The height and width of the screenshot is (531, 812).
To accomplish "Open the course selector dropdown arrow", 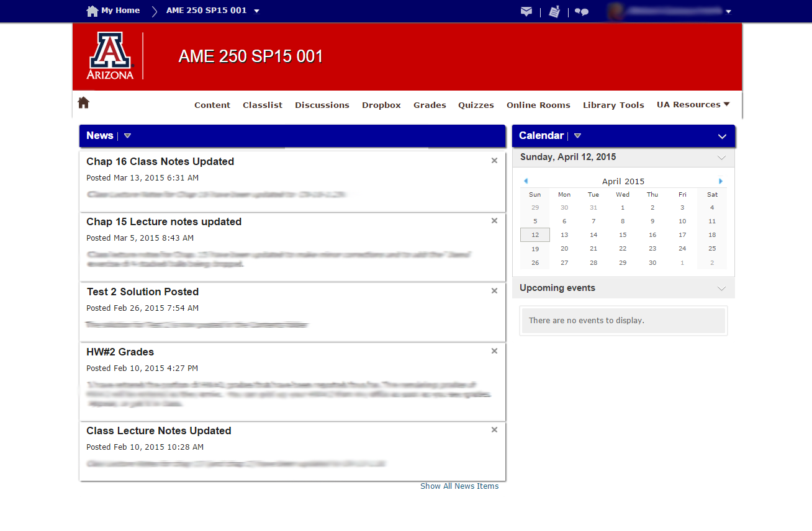I will (257, 11).
